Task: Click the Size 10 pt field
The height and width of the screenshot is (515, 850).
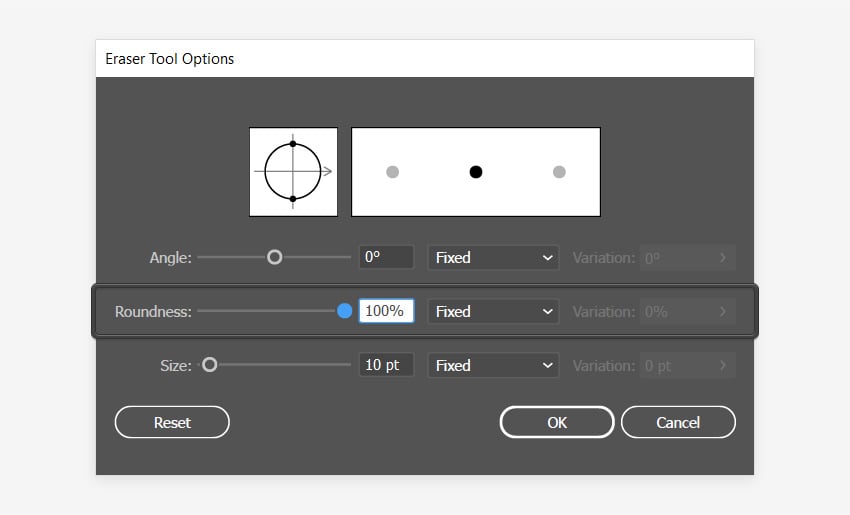Action: point(386,365)
